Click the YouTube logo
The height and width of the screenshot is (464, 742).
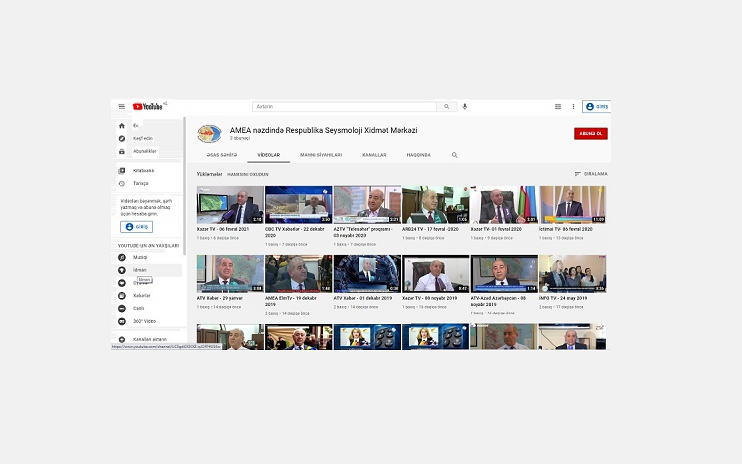(x=148, y=106)
